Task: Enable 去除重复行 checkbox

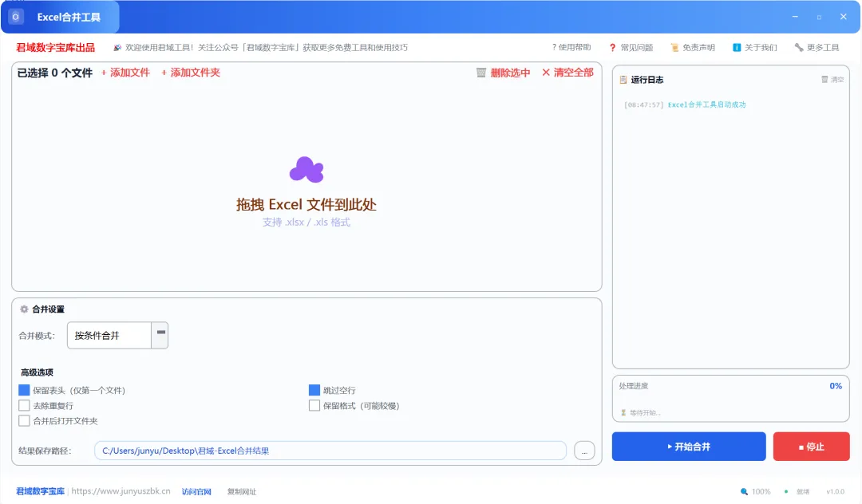Action: pyautogui.click(x=24, y=406)
